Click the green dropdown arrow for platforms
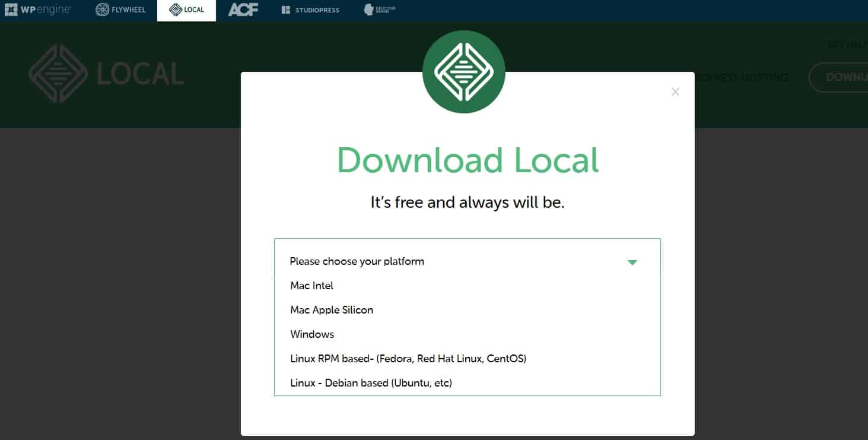868x440 pixels. click(632, 262)
